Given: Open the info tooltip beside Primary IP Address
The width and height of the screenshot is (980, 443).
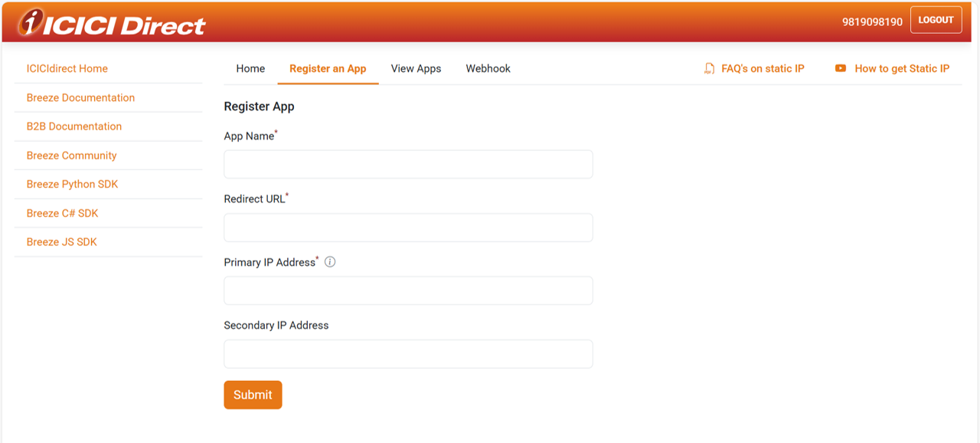Looking at the screenshot, I should (x=329, y=261).
